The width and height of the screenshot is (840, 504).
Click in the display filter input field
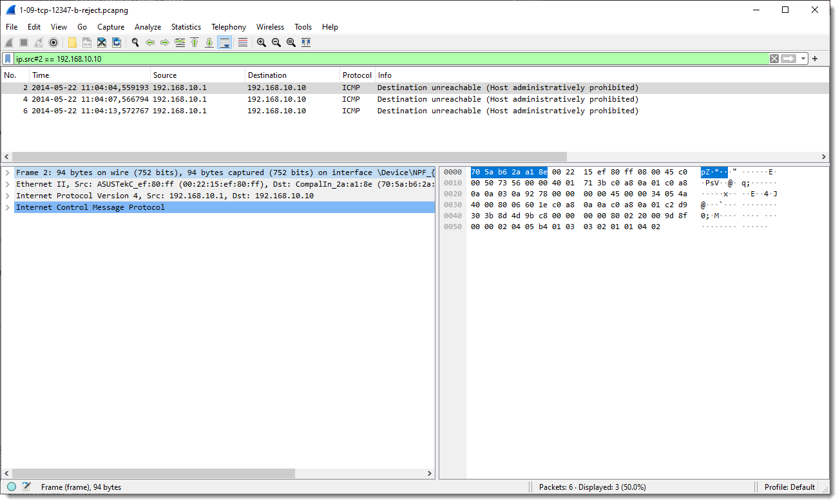(x=387, y=59)
